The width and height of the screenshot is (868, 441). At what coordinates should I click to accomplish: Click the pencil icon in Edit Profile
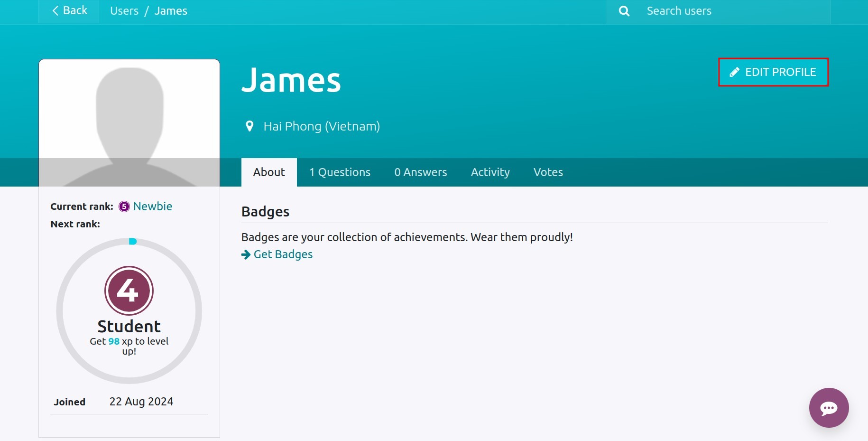[734, 72]
